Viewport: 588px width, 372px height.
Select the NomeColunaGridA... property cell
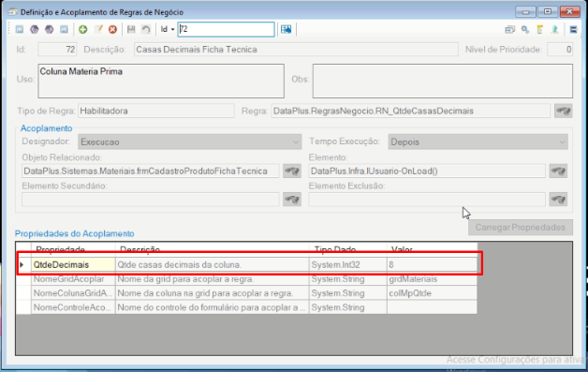coord(73,293)
